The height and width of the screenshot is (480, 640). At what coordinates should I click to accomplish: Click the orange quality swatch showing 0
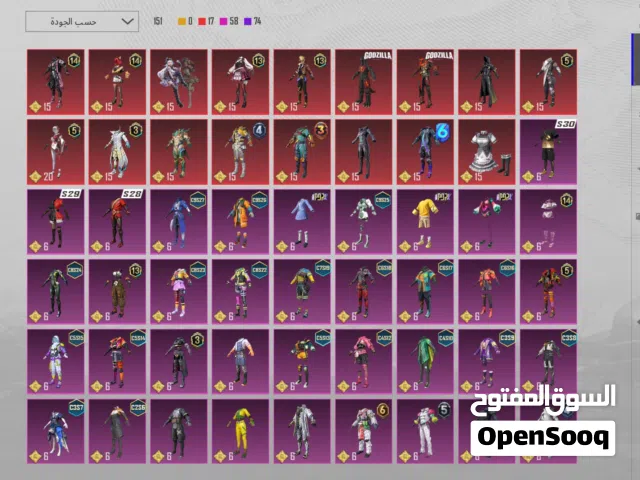tap(182, 21)
